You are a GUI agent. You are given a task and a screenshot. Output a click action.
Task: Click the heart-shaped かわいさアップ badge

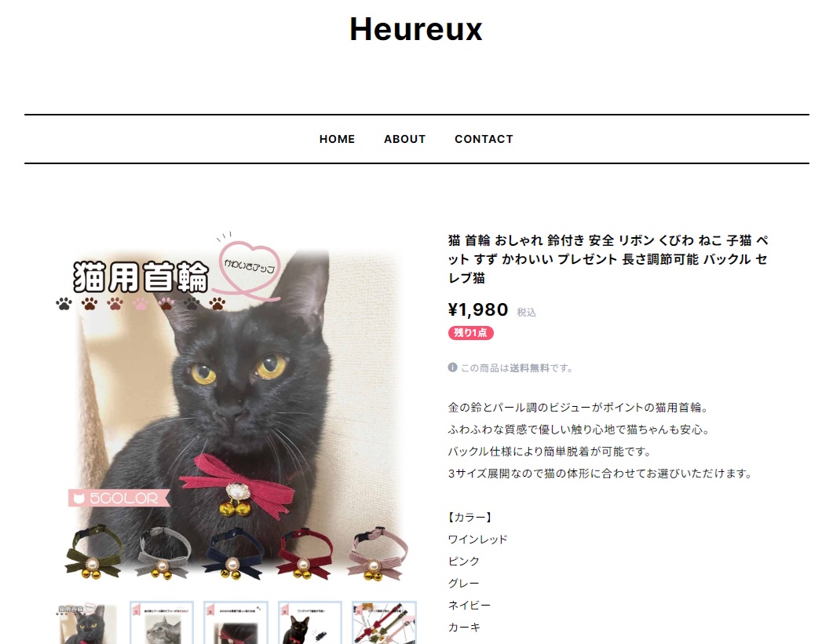[x=250, y=266]
